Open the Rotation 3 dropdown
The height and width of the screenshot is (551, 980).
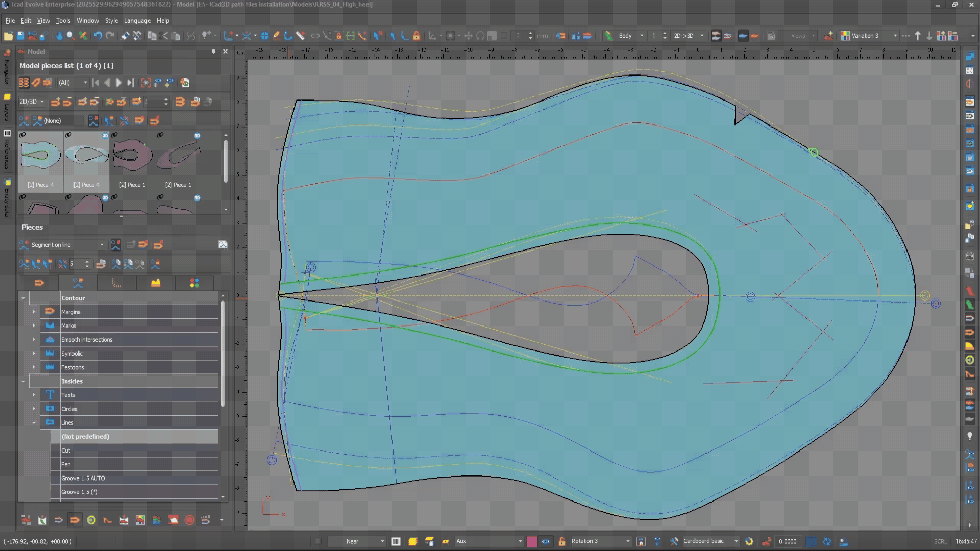point(628,541)
